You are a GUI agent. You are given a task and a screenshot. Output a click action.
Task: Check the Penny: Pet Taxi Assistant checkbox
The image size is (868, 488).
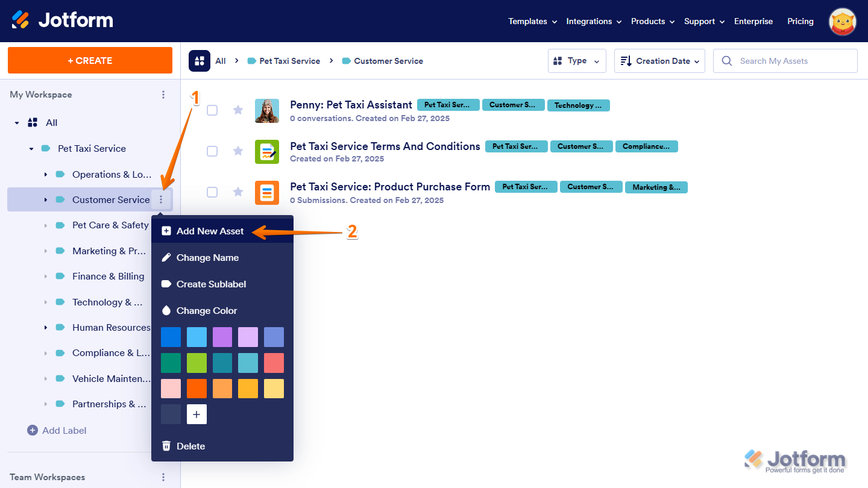point(212,110)
